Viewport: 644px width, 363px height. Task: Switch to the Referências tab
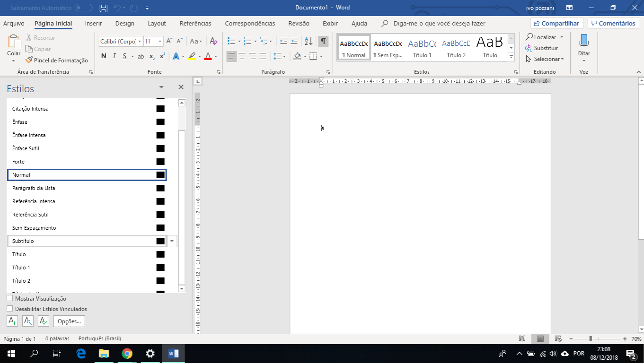pyautogui.click(x=195, y=24)
